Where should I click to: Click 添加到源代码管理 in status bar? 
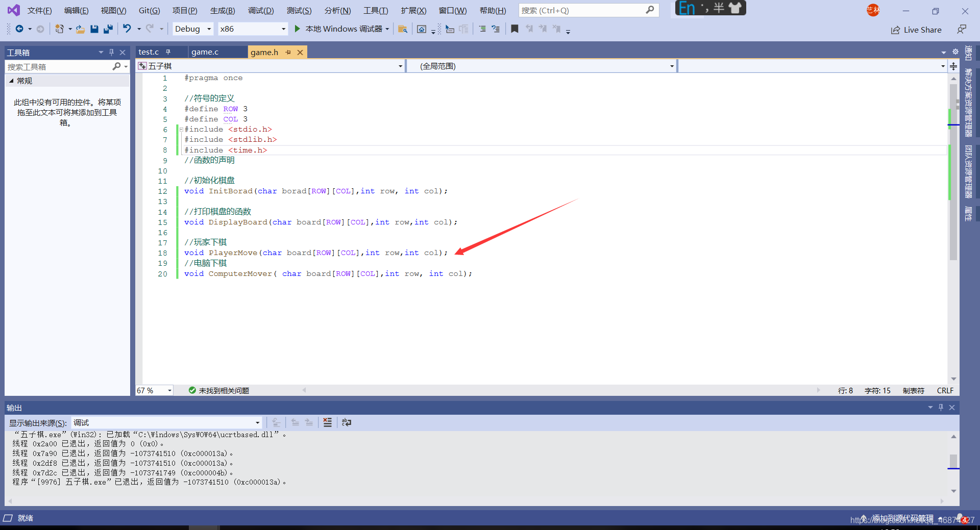(902, 518)
